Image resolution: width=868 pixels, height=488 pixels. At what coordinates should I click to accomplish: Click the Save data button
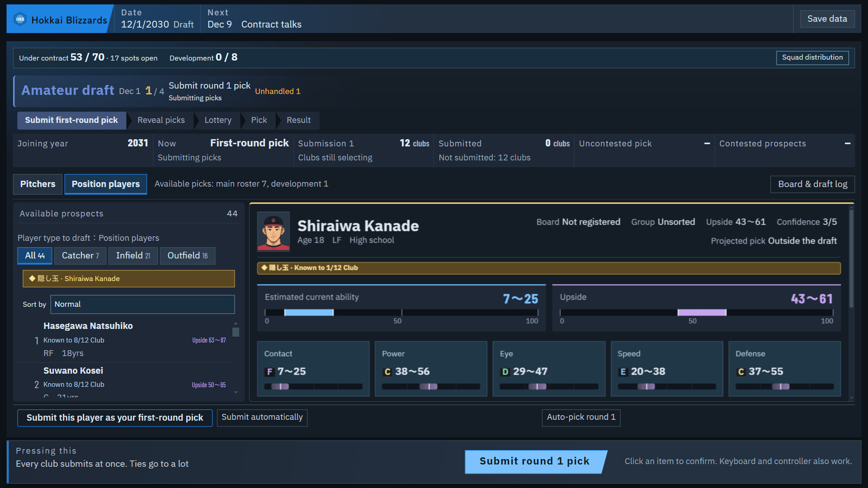(827, 19)
